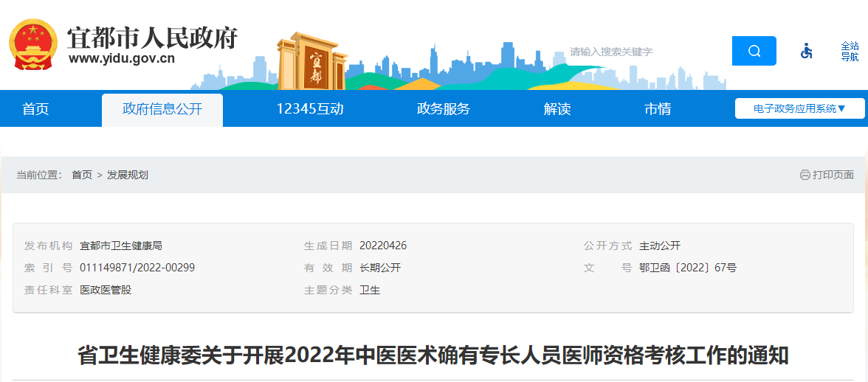Click the article title about 2022年中医医术
868x382 pixels.
click(433, 355)
